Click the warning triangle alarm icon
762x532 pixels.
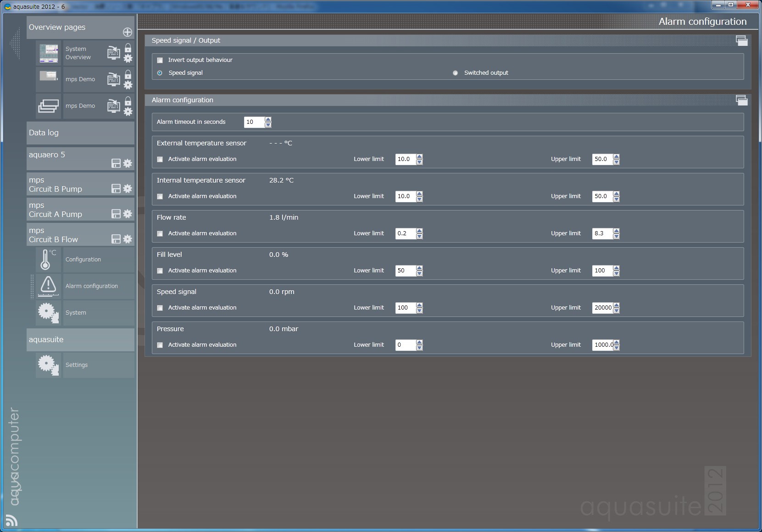click(x=48, y=286)
